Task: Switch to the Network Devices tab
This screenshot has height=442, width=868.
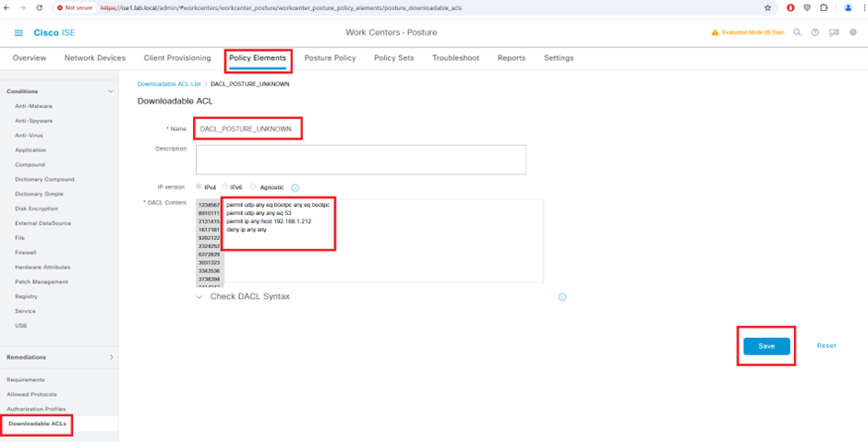Action: pos(95,58)
